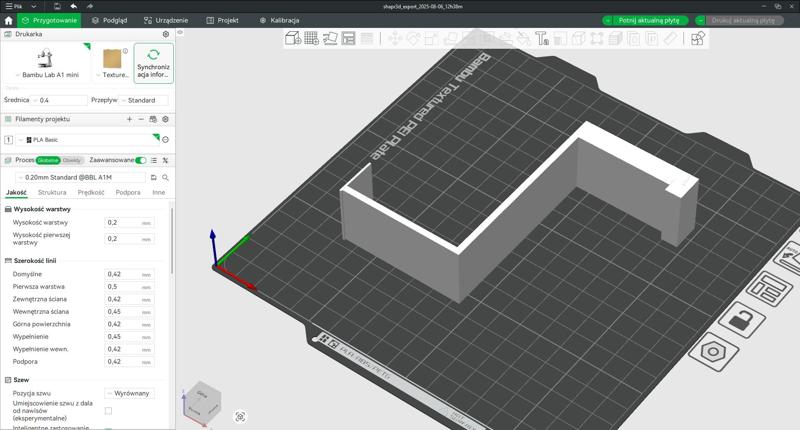Click the Wysokość warstwy value field
This screenshot has height=430, width=800.
(x=129, y=223)
